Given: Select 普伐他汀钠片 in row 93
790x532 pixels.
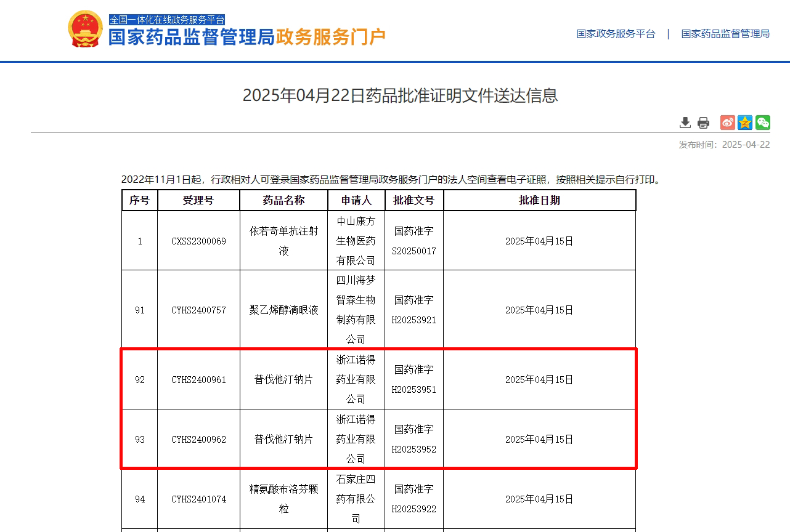Looking at the screenshot, I should click(283, 440).
